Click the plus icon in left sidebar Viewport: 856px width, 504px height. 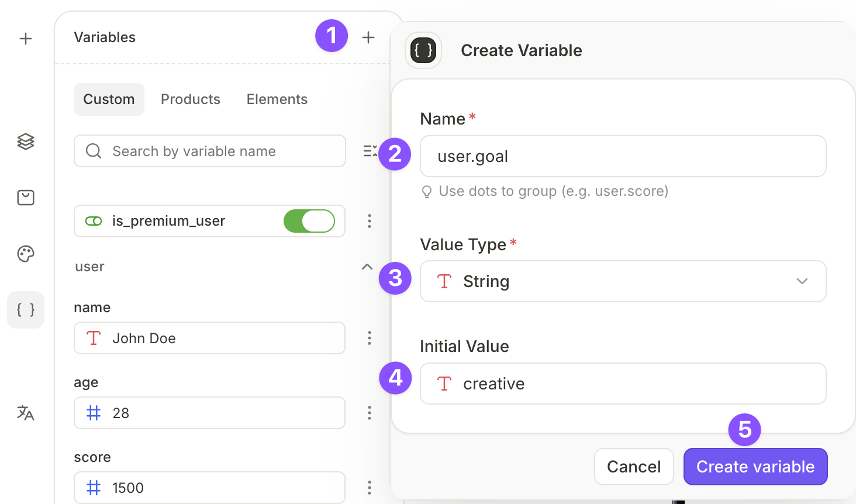pos(26,39)
